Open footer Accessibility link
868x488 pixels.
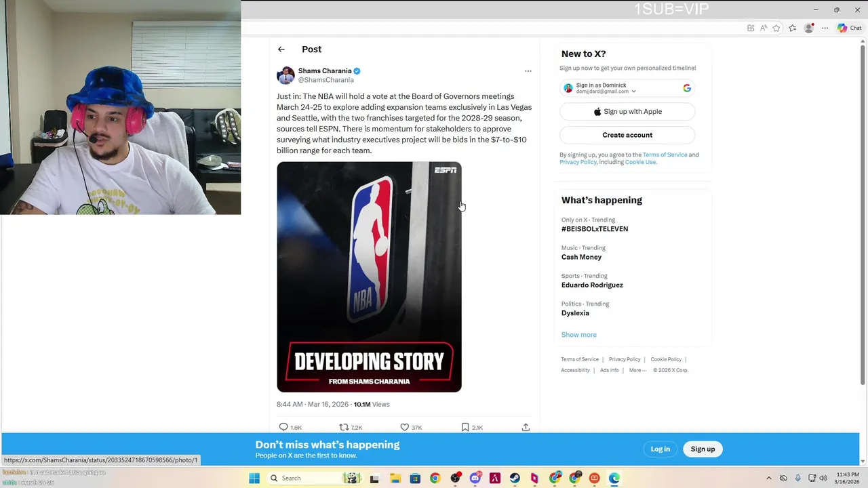pyautogui.click(x=575, y=370)
